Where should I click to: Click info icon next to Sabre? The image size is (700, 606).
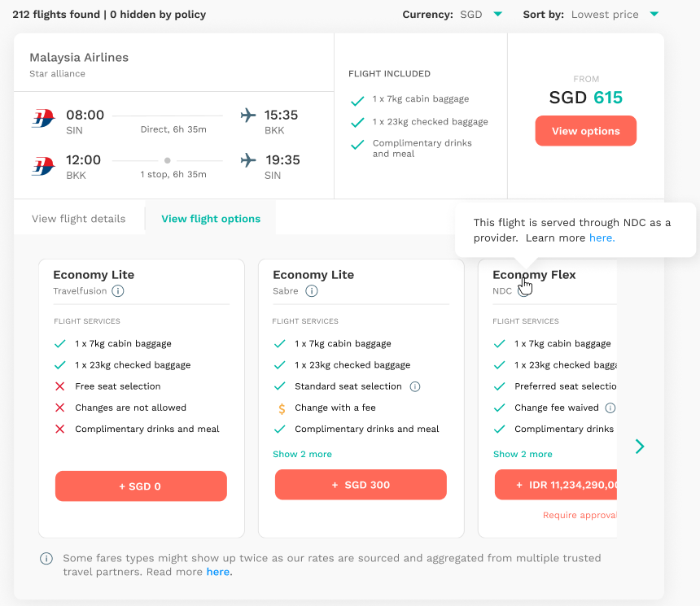tap(312, 291)
